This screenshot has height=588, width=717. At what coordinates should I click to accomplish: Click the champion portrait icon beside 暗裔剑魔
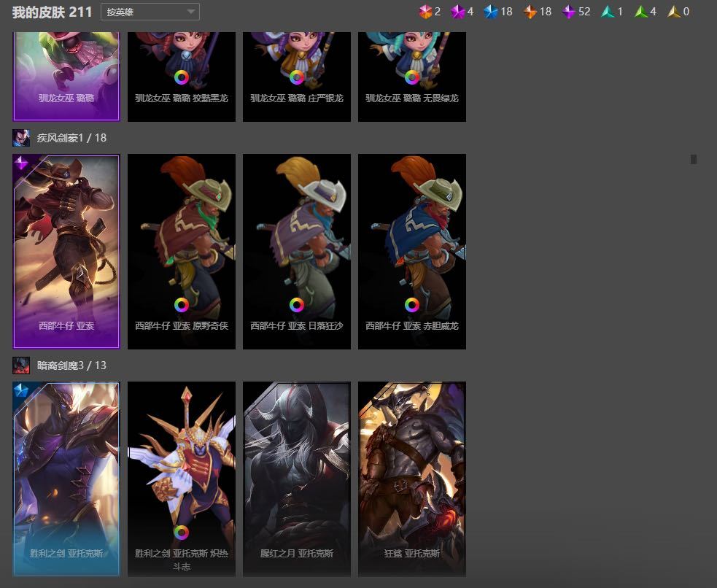[21, 365]
